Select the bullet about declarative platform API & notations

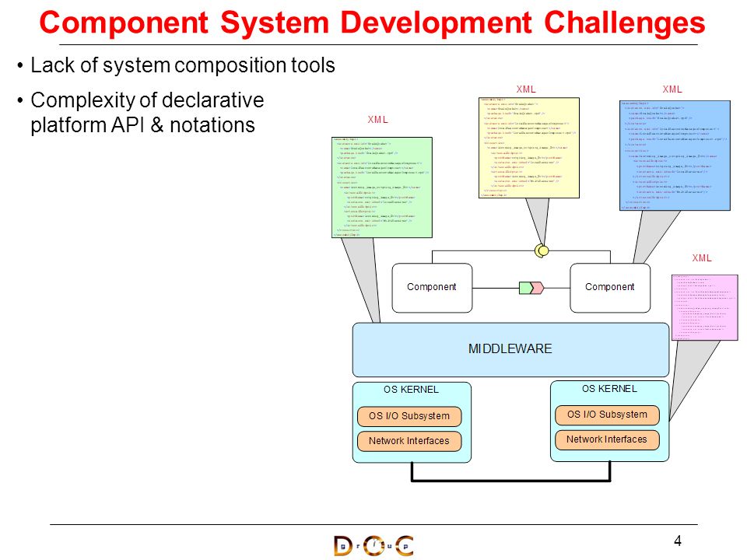coord(147,112)
